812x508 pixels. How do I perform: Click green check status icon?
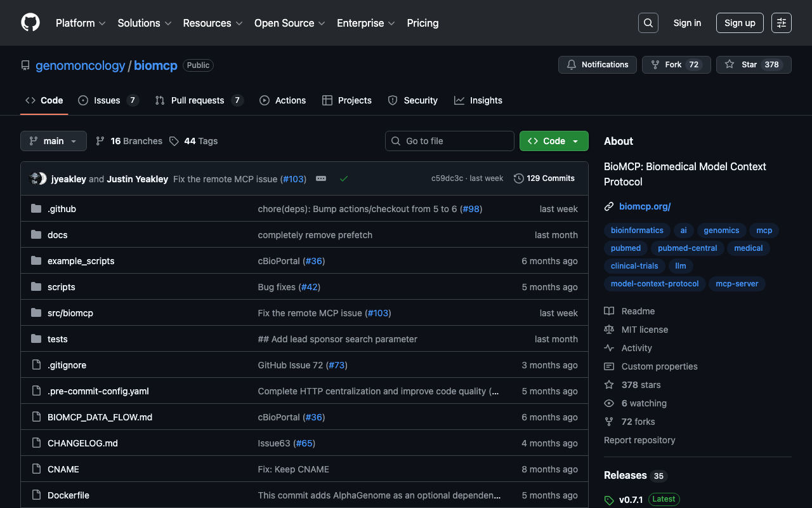click(343, 179)
